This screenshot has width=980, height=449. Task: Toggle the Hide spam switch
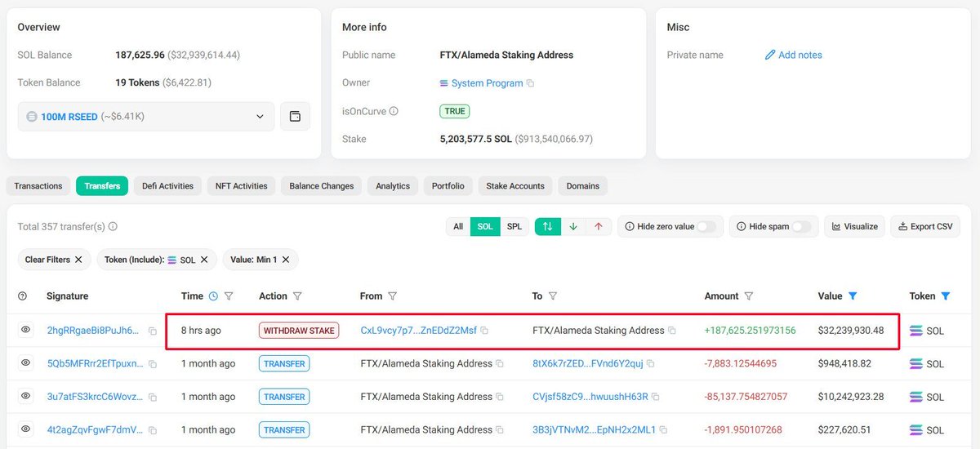coord(801,227)
